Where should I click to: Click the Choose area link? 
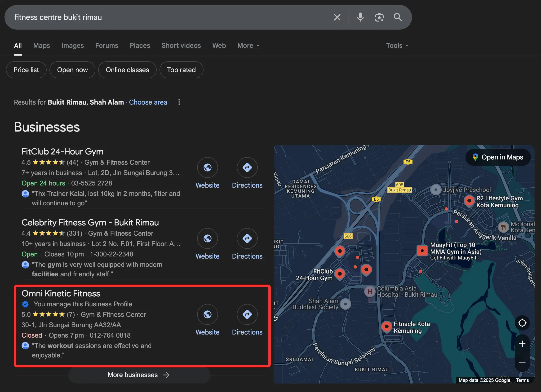tap(148, 102)
